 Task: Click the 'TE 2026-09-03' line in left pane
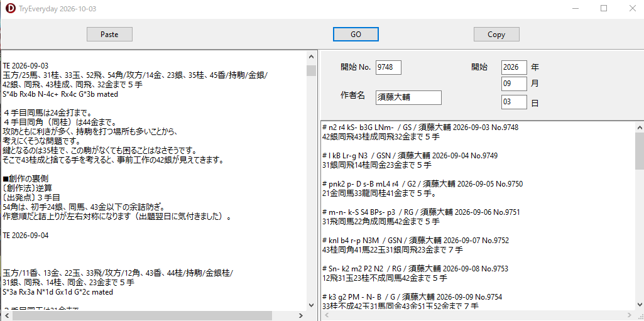tap(26, 66)
